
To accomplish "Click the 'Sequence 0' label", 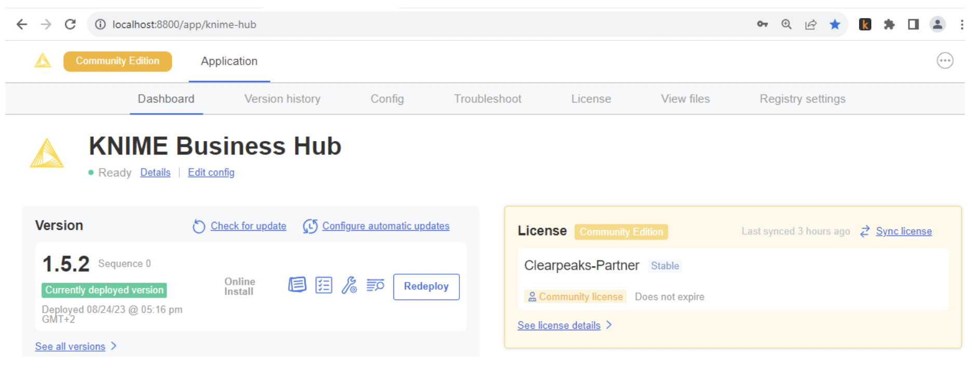I will pos(125,263).
